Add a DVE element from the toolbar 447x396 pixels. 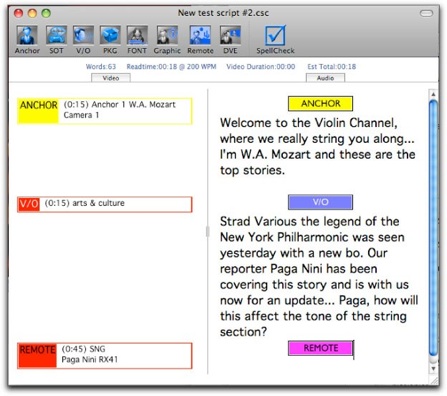(230, 40)
